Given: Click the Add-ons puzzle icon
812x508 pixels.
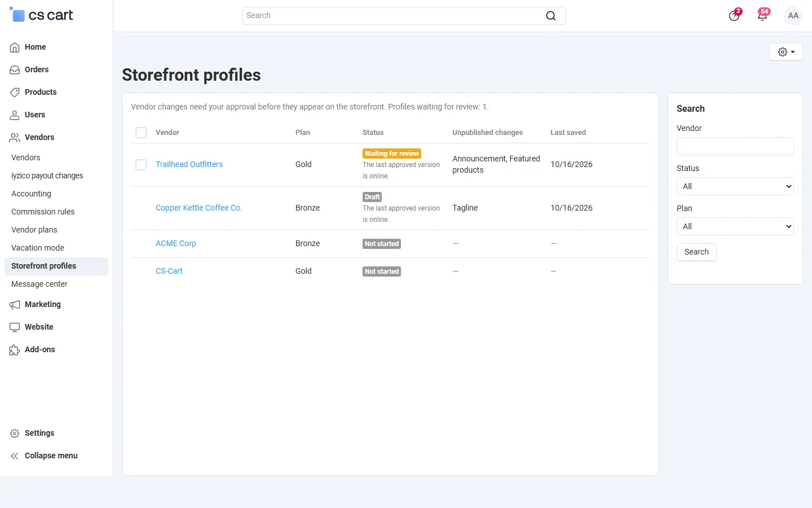Looking at the screenshot, I should pos(15,350).
